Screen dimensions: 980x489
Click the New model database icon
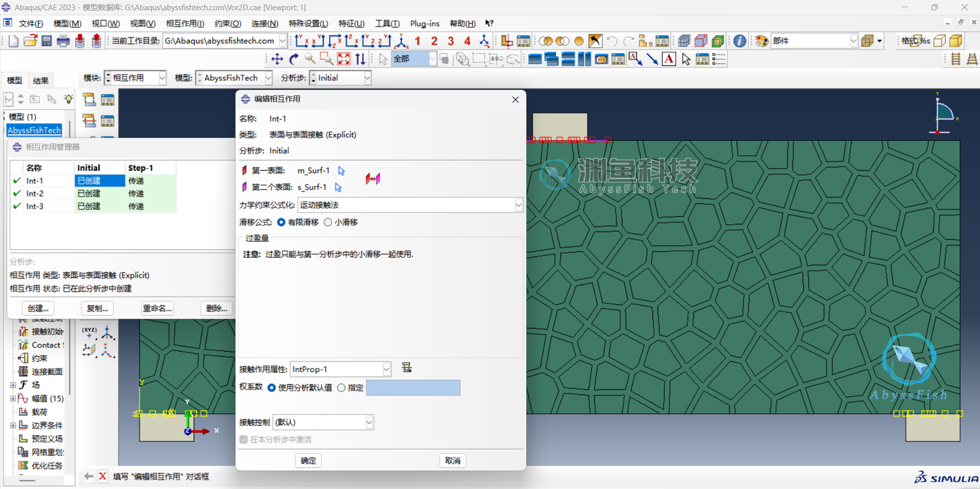click(x=14, y=41)
